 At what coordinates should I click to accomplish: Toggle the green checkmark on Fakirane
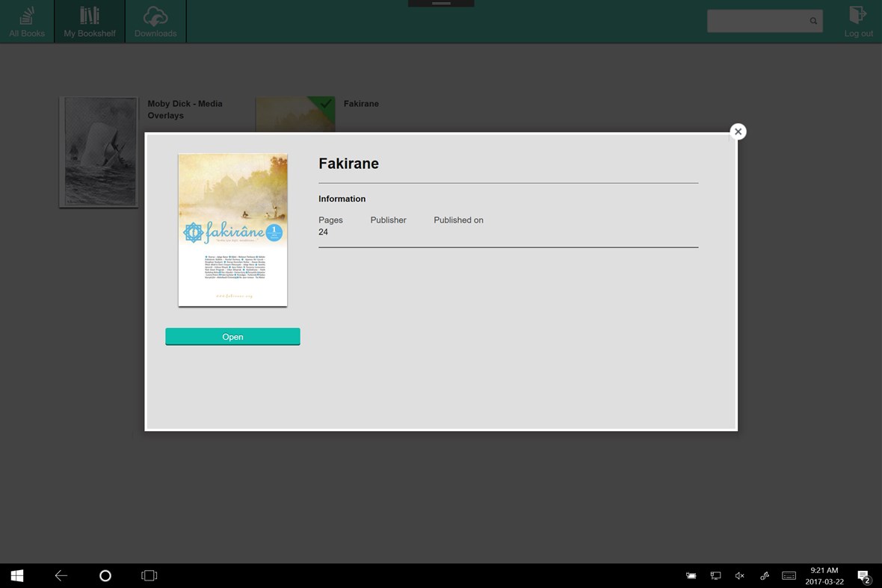pyautogui.click(x=326, y=105)
